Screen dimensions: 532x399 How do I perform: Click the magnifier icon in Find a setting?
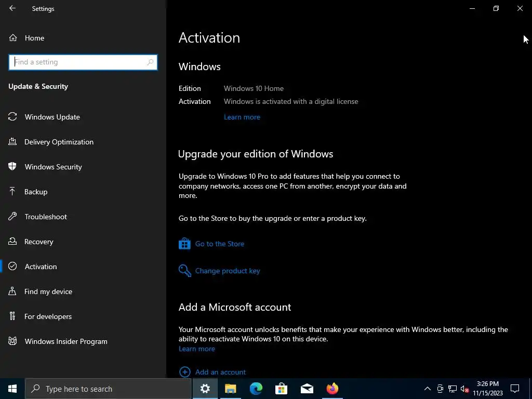[x=150, y=62]
